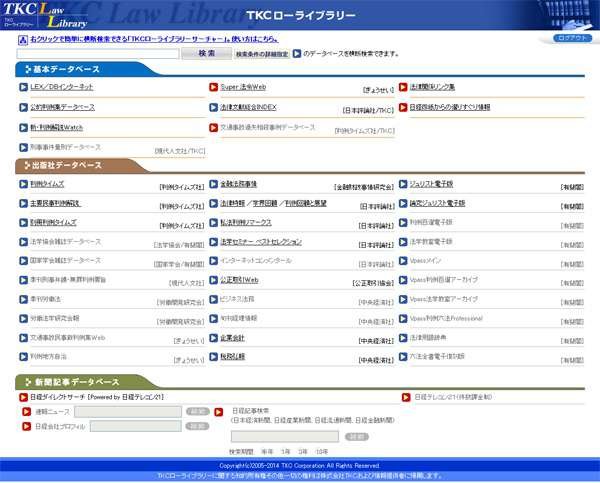Screen dimensions: 600x483
Task: Click the 検索 button beside the top search box
Action: 207,53
